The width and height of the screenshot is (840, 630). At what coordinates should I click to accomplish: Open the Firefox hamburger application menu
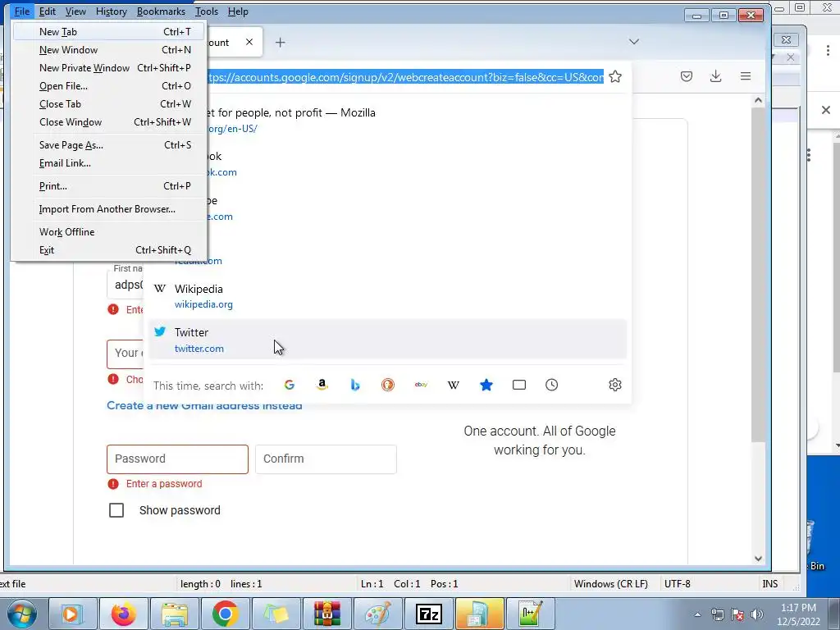(x=745, y=76)
